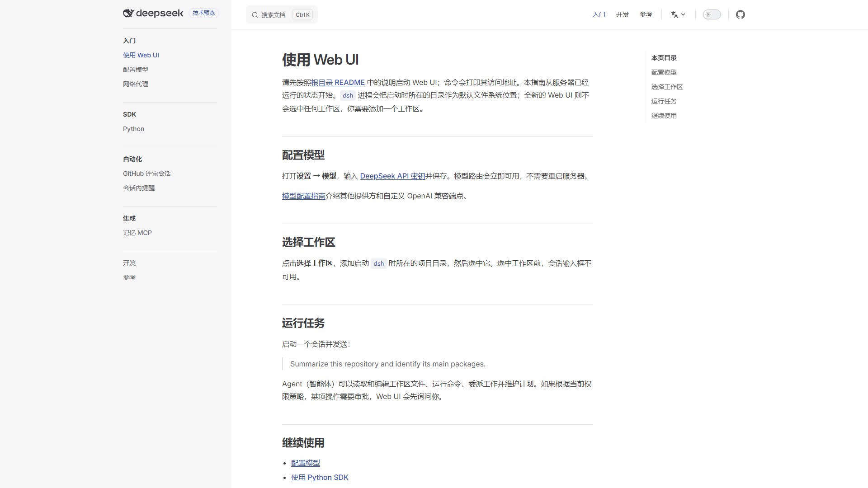Screen dimensions: 868x488
Task: Open 配置模型 in left sidebar
Action: (136, 70)
